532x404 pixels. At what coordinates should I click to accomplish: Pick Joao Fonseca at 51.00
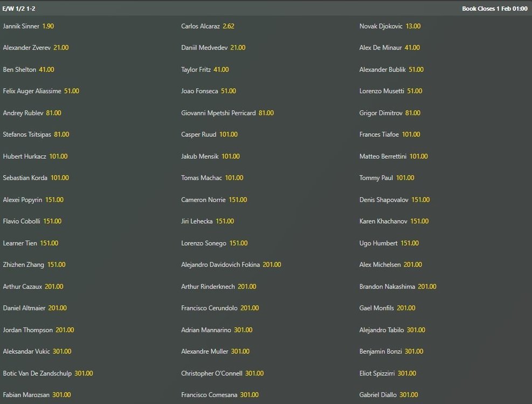[x=229, y=91]
